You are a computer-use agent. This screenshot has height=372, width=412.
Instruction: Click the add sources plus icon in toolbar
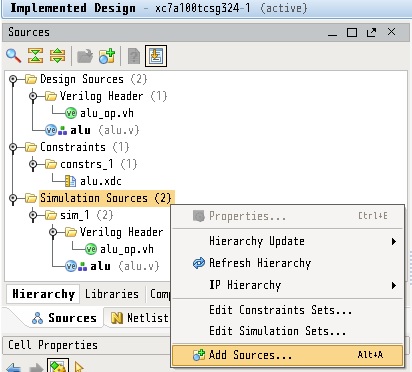(107, 56)
